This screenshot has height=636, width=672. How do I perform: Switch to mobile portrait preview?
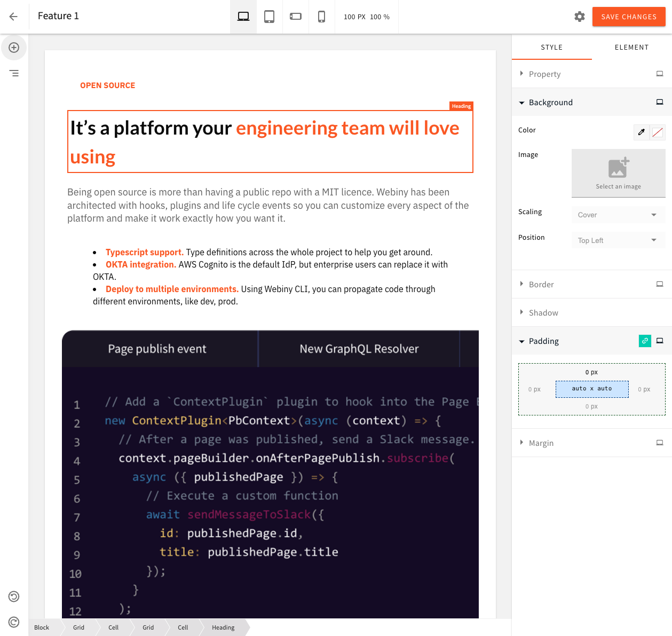click(x=321, y=16)
